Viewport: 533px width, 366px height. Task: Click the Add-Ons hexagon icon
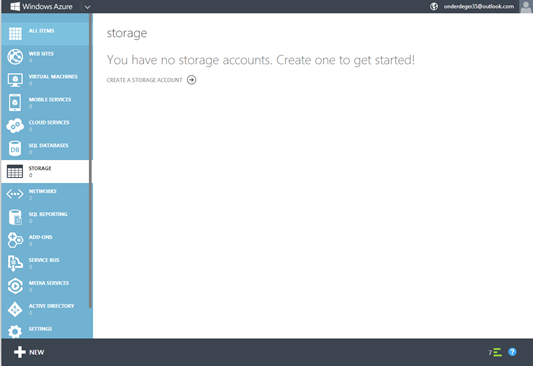(x=15, y=240)
